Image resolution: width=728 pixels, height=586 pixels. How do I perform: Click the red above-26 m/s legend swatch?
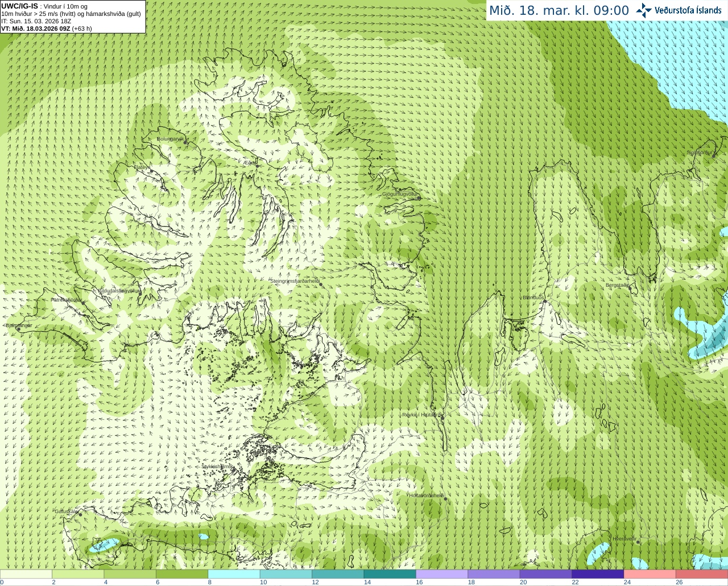(x=702, y=574)
